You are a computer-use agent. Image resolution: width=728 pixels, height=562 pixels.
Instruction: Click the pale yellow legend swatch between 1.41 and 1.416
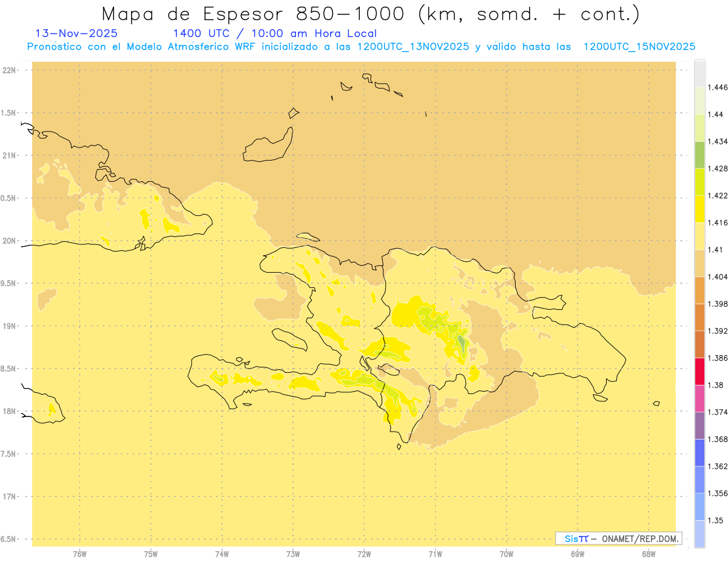(x=699, y=236)
